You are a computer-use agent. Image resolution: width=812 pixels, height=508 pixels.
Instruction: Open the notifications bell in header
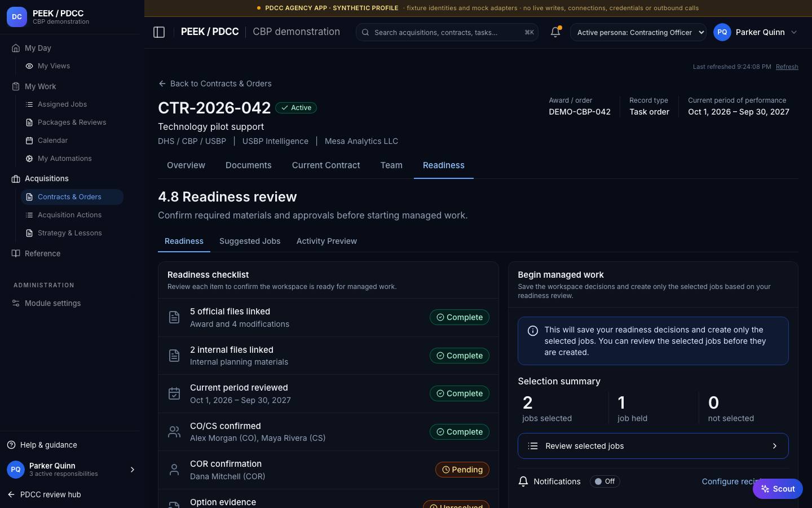(555, 32)
